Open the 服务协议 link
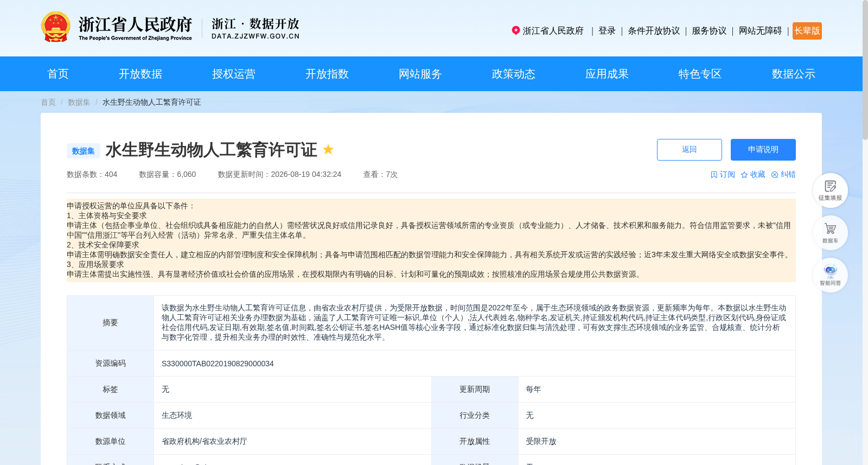This screenshot has width=868, height=465. point(709,31)
